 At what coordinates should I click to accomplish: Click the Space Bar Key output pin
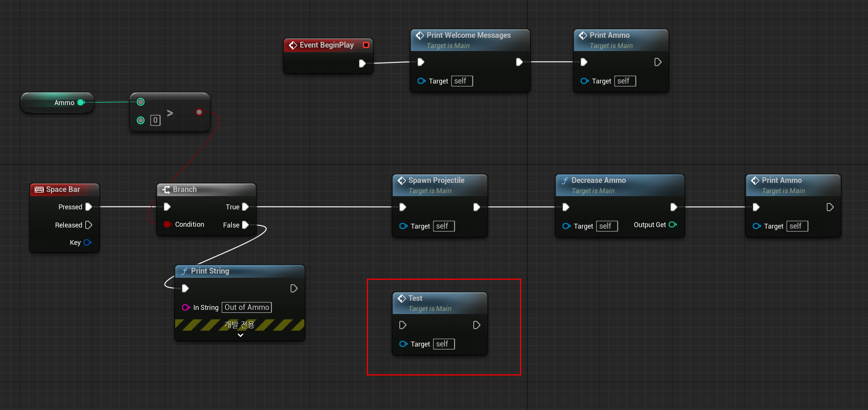[87, 243]
